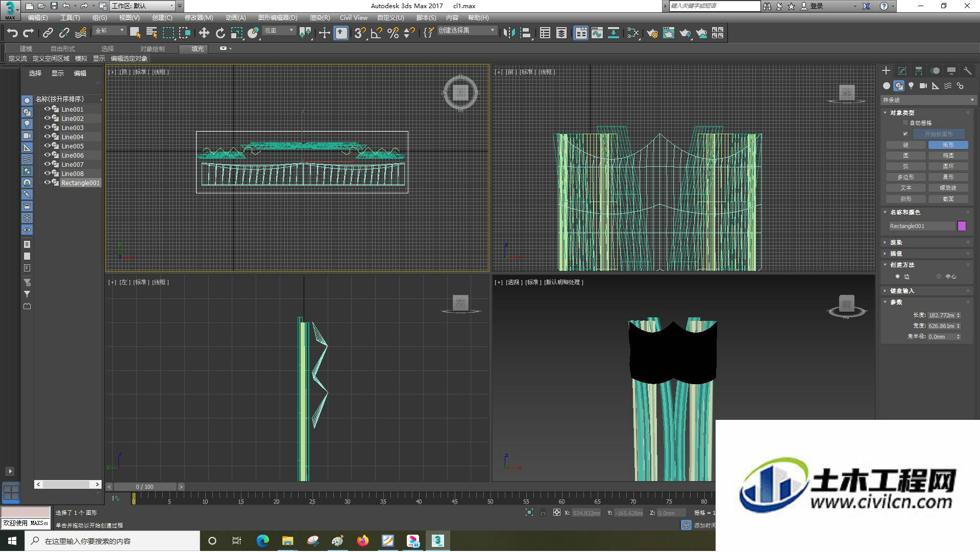The width and height of the screenshot is (980, 552).
Task: Click the 文本 shape button
Action: click(x=906, y=188)
